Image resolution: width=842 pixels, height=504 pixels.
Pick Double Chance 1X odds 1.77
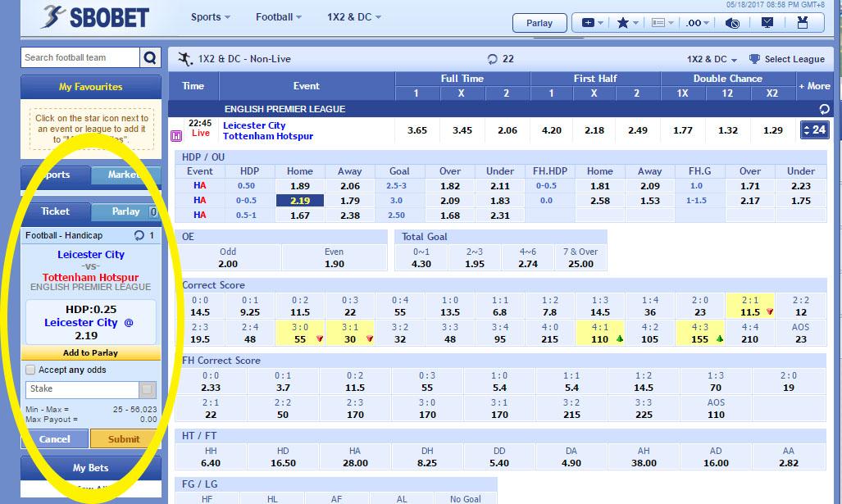tap(683, 130)
